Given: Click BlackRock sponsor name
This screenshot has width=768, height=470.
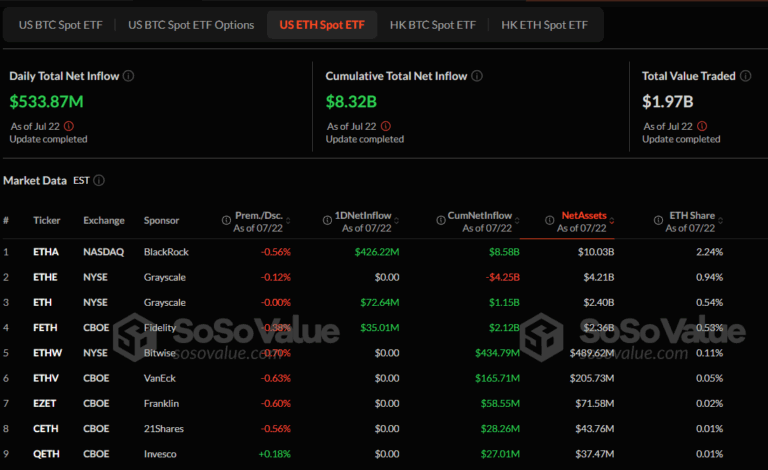Looking at the screenshot, I should click(166, 252).
